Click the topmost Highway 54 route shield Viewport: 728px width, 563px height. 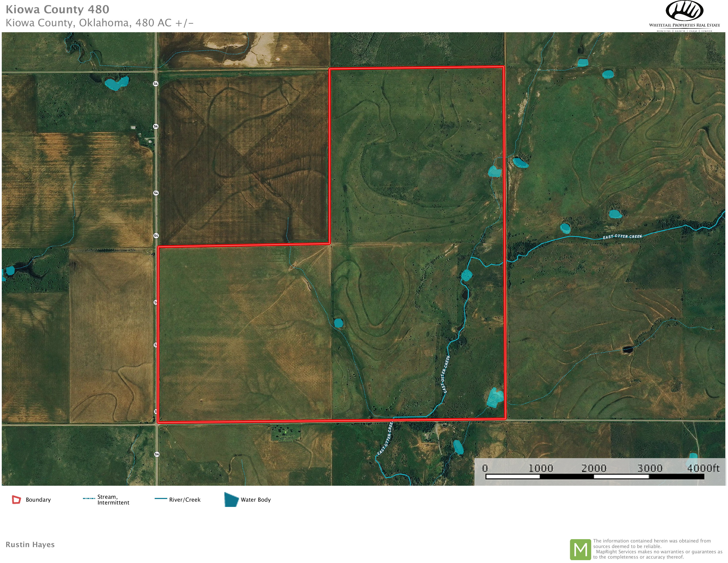[156, 83]
